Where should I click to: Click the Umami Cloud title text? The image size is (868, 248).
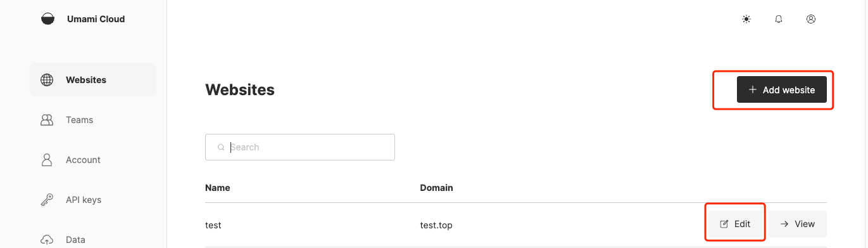pos(96,19)
